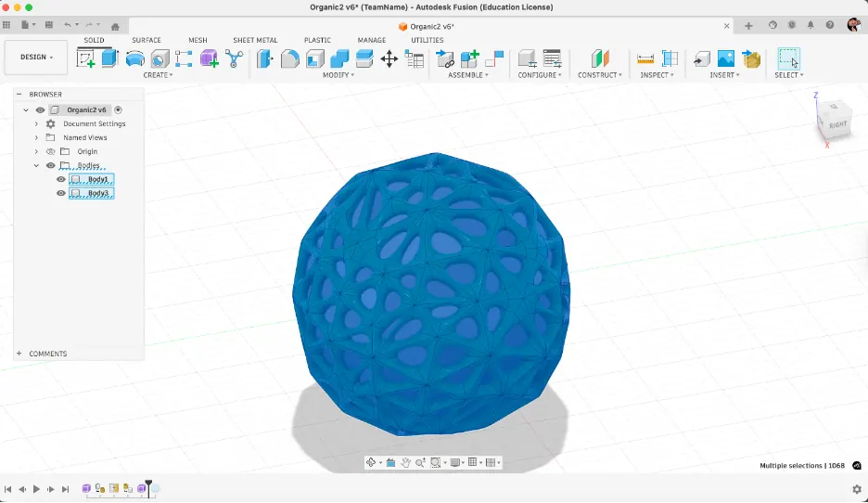Open the MODIFY menu dropdown
868x503 pixels.
(338, 75)
